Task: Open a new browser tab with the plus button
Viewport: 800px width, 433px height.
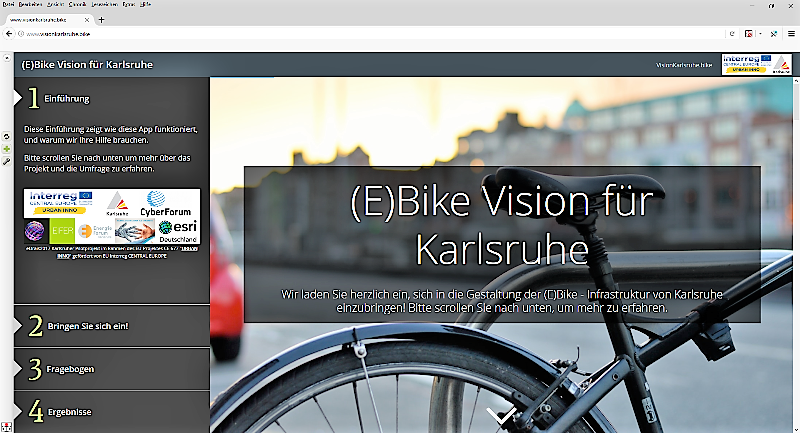Action: coord(101,19)
